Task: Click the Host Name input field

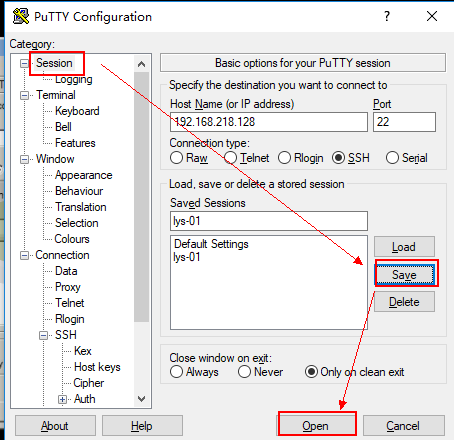Action: (x=269, y=122)
